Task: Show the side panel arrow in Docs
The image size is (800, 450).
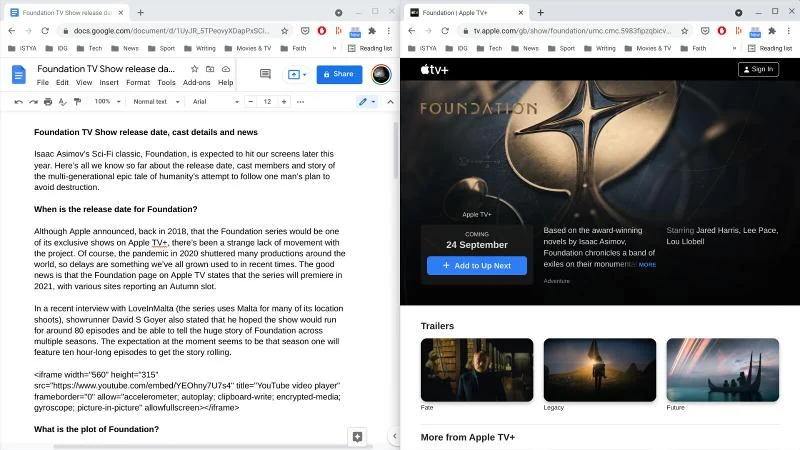Action: coord(394,436)
